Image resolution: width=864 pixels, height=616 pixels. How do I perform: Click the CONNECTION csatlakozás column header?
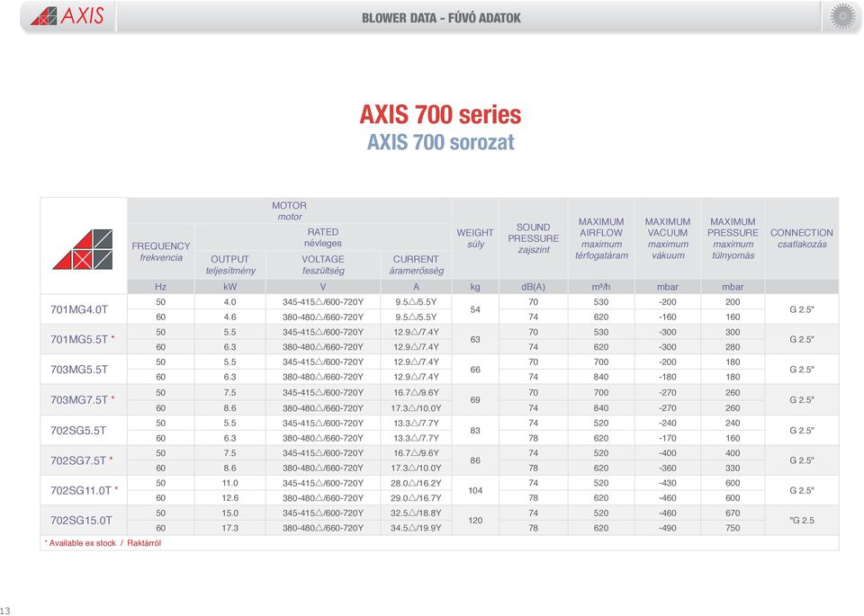(802, 238)
